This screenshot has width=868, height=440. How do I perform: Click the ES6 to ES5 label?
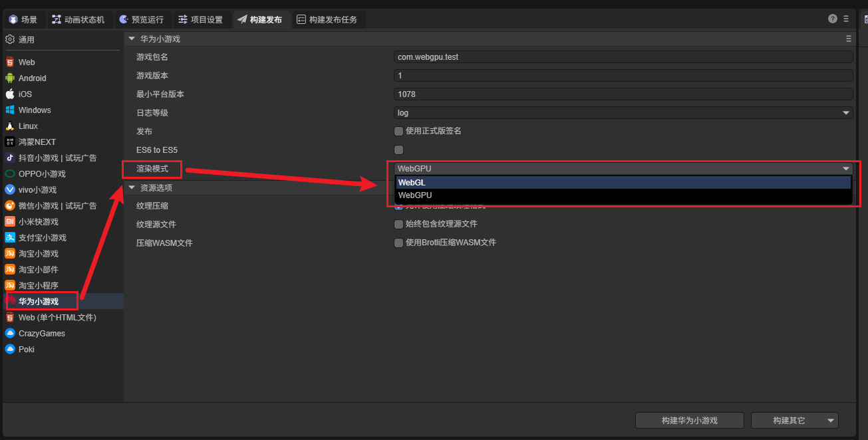(x=157, y=150)
